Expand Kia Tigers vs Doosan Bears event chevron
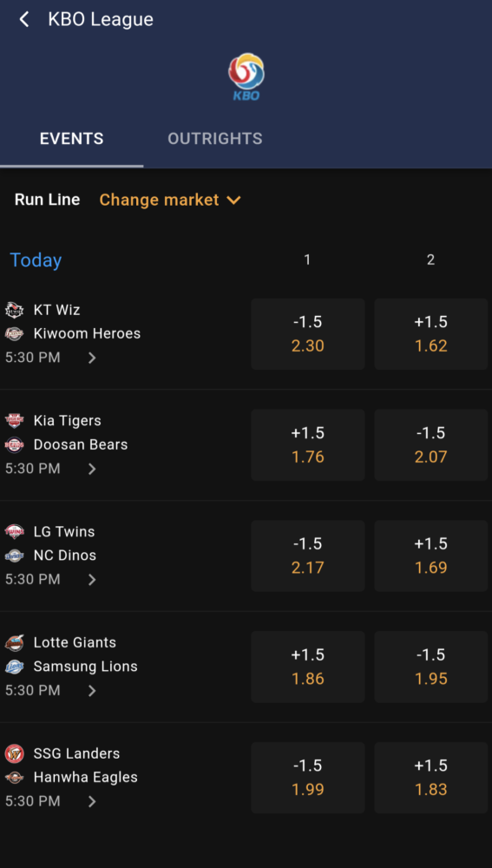Image resolution: width=492 pixels, height=868 pixels. 93,470
